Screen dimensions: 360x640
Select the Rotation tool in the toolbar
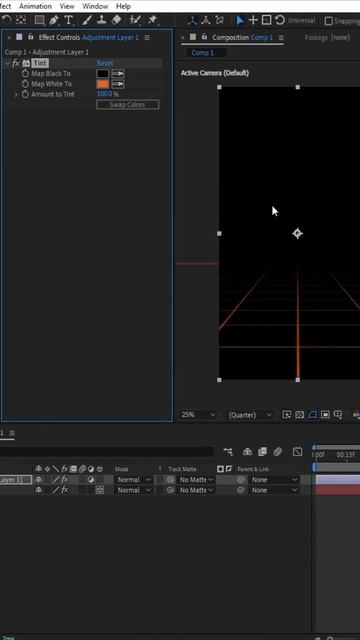[7, 20]
